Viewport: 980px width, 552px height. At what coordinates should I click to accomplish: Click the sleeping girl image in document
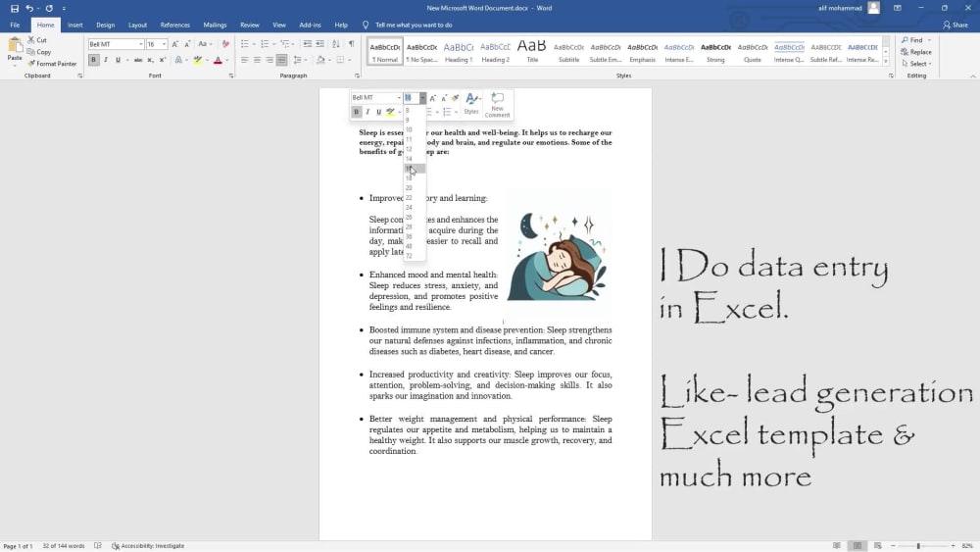557,256
